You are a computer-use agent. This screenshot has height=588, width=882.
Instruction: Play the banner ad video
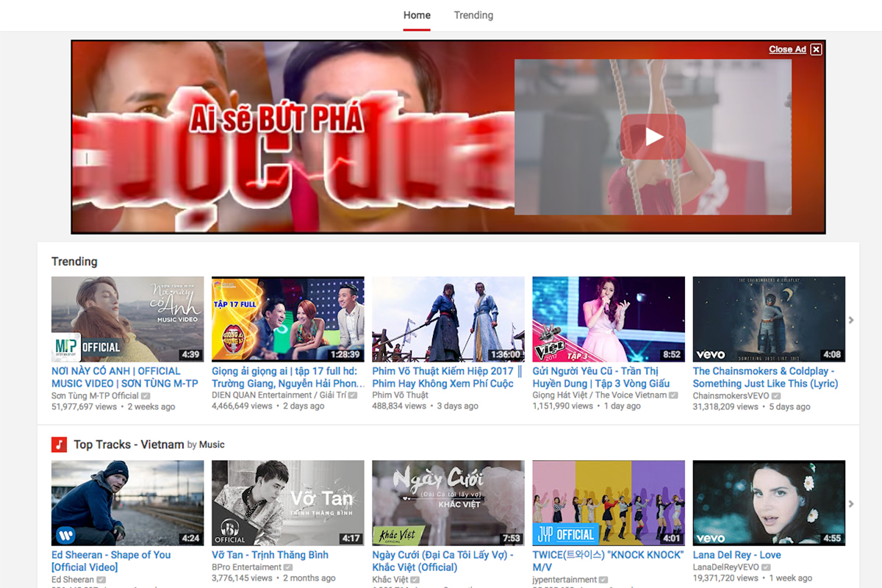tap(653, 137)
